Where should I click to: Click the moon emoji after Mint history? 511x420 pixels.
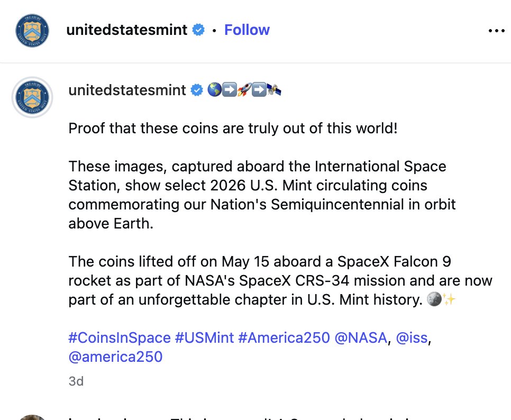tap(434, 299)
